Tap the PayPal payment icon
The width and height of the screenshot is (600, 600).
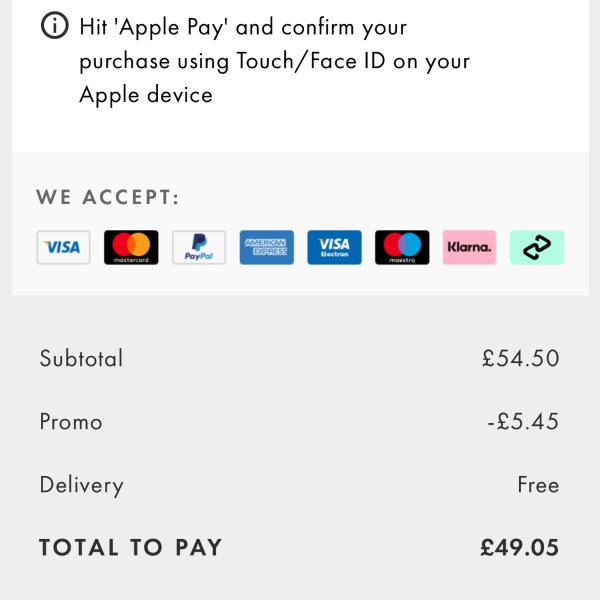coord(199,247)
